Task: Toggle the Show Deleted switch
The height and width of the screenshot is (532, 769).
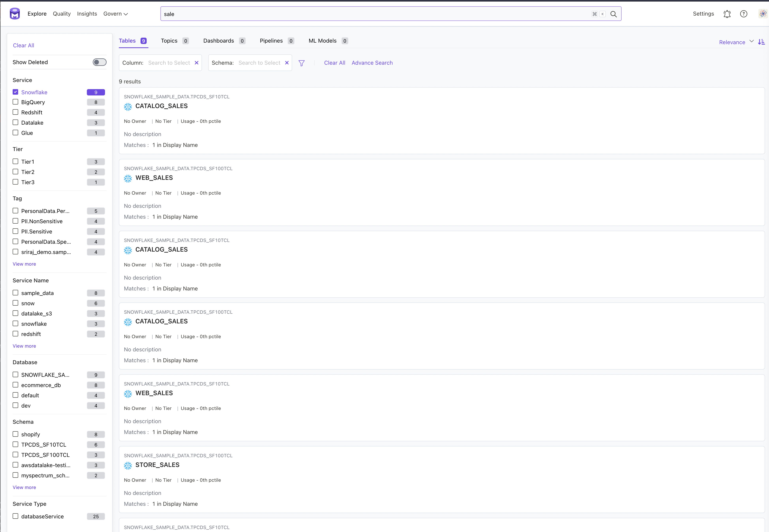Action: pyautogui.click(x=99, y=62)
